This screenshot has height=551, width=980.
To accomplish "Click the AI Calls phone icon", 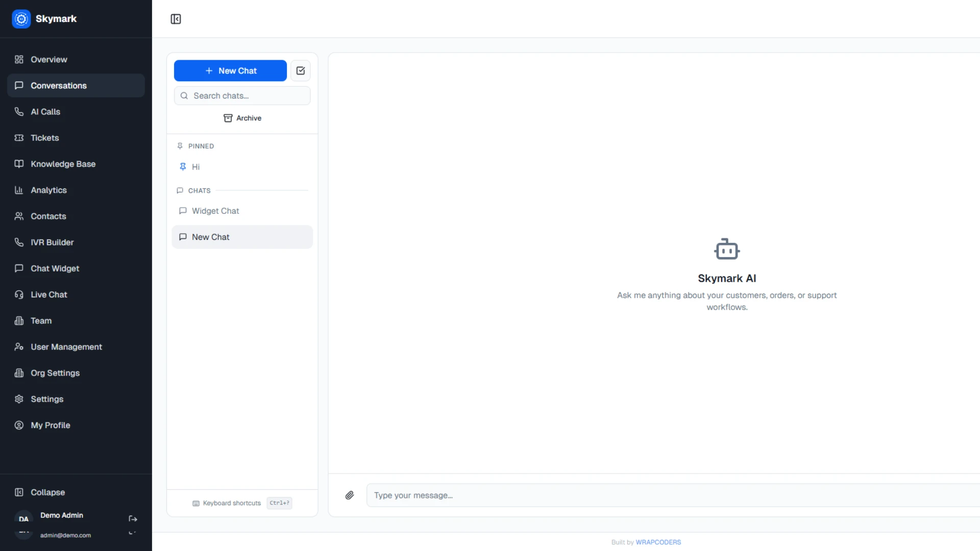I will pyautogui.click(x=19, y=111).
